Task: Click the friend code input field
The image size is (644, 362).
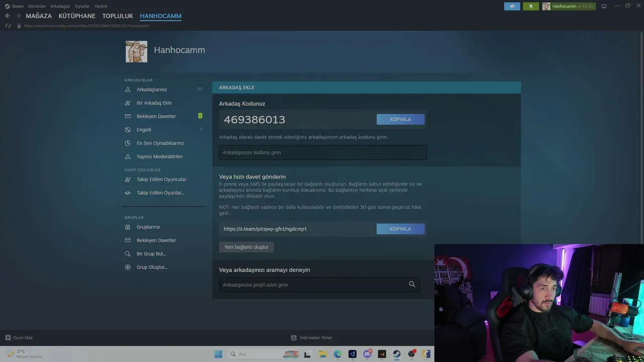Action: (323, 152)
